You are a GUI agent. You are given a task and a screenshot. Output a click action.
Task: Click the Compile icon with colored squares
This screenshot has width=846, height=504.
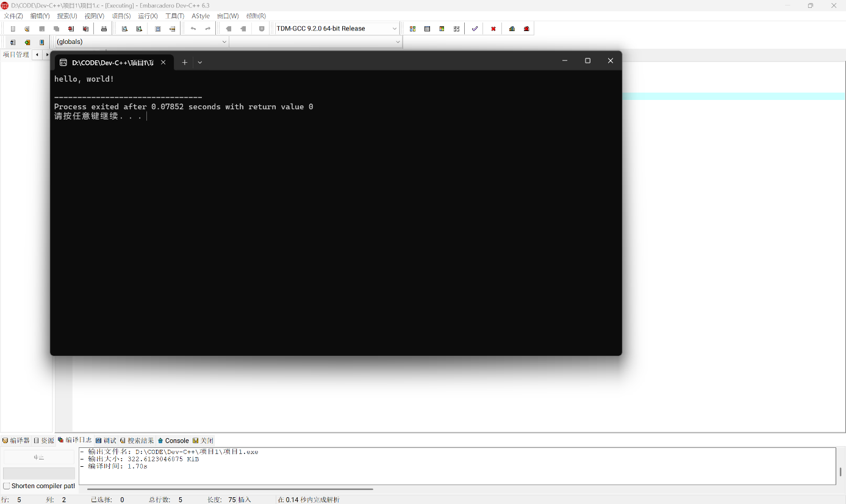pos(412,29)
